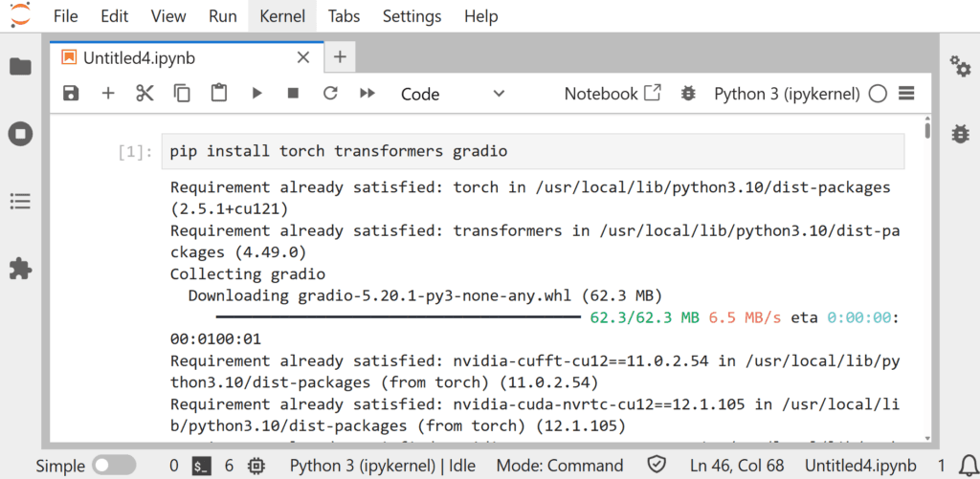
Task: Toggle the Simple interface mode switch
Action: tap(113, 466)
